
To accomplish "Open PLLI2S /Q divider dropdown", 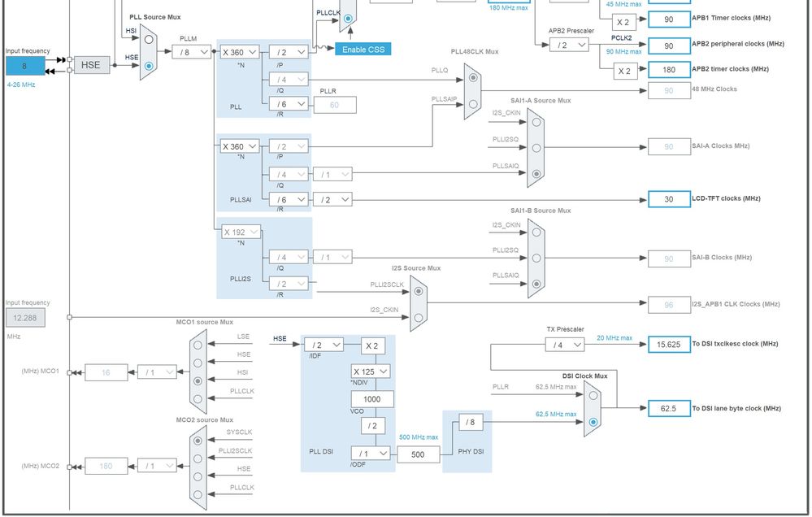I will [289, 257].
